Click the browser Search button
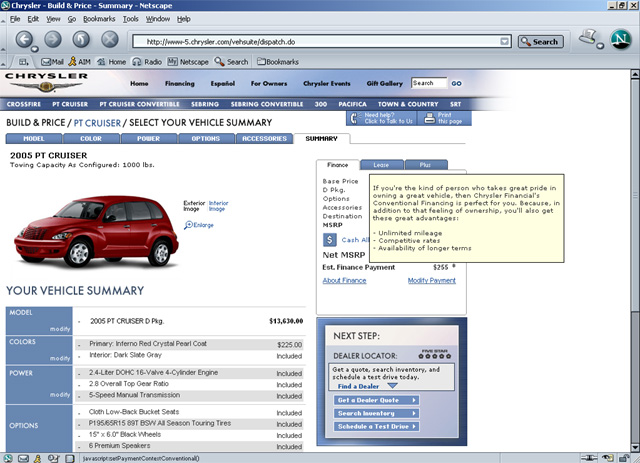The height and width of the screenshot is (463, 640). 540,42
